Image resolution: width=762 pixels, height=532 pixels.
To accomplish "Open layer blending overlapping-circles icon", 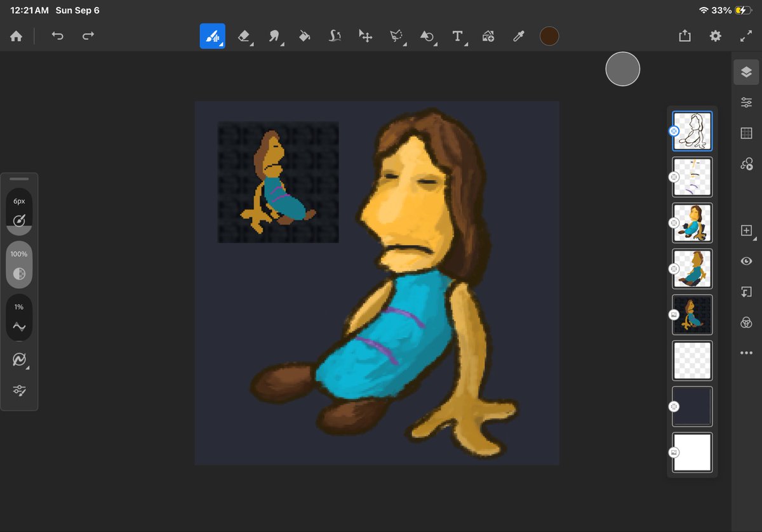I will point(746,323).
